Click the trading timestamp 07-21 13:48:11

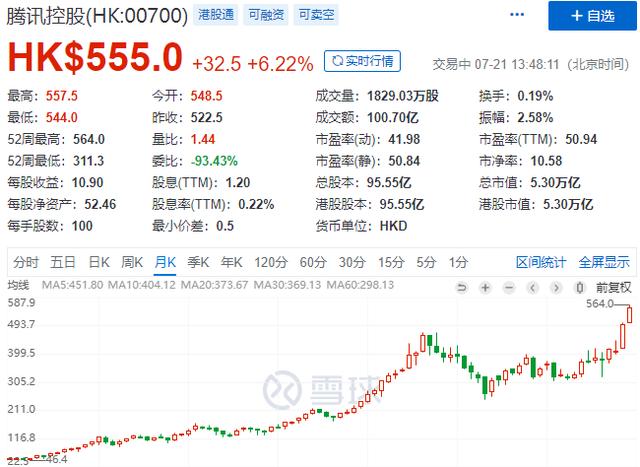[516, 64]
